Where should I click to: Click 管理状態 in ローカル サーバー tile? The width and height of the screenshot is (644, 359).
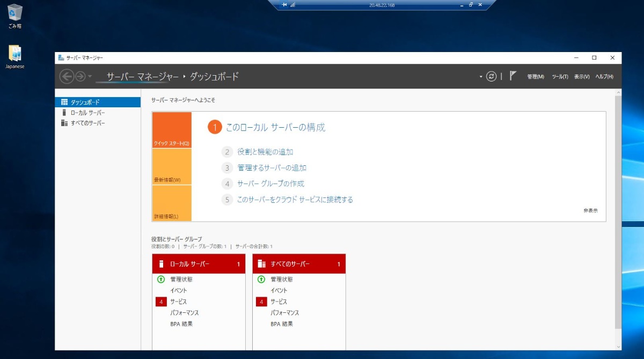pos(181,279)
